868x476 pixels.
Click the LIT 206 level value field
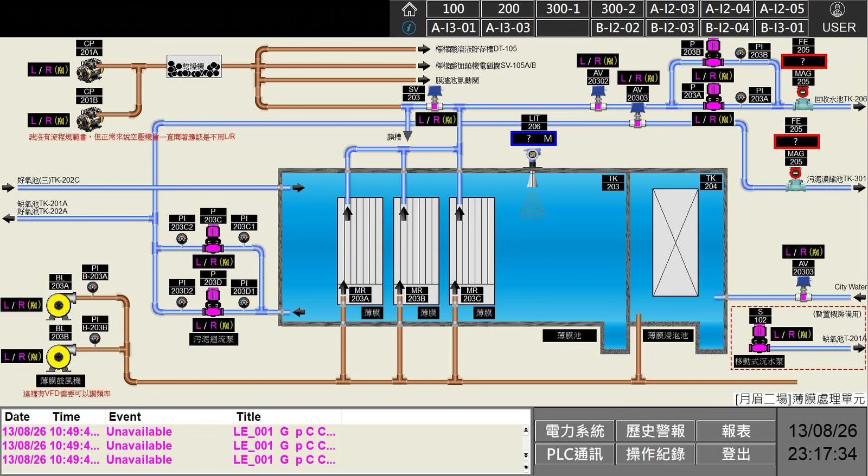[x=533, y=139]
